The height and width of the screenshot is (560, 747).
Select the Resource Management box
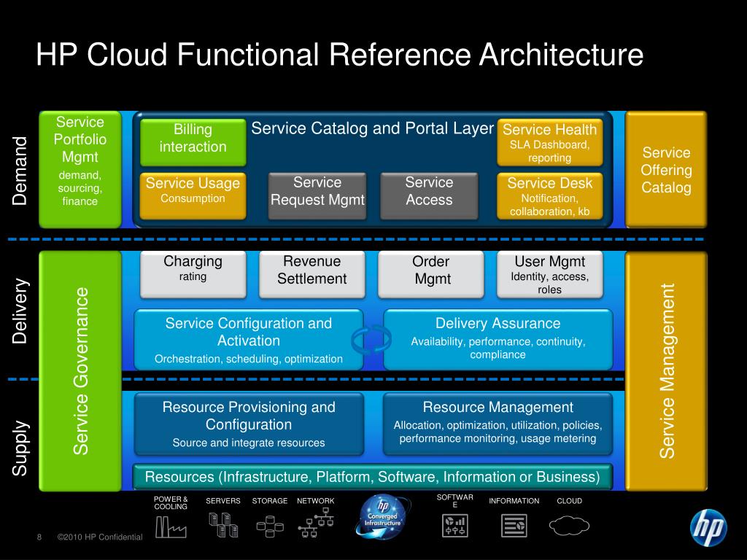498,424
